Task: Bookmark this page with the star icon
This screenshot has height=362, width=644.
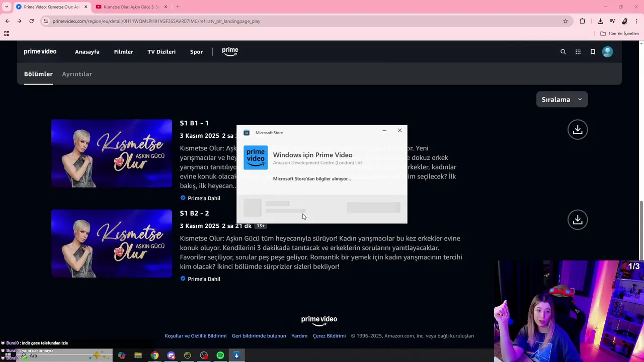Action: (566, 21)
